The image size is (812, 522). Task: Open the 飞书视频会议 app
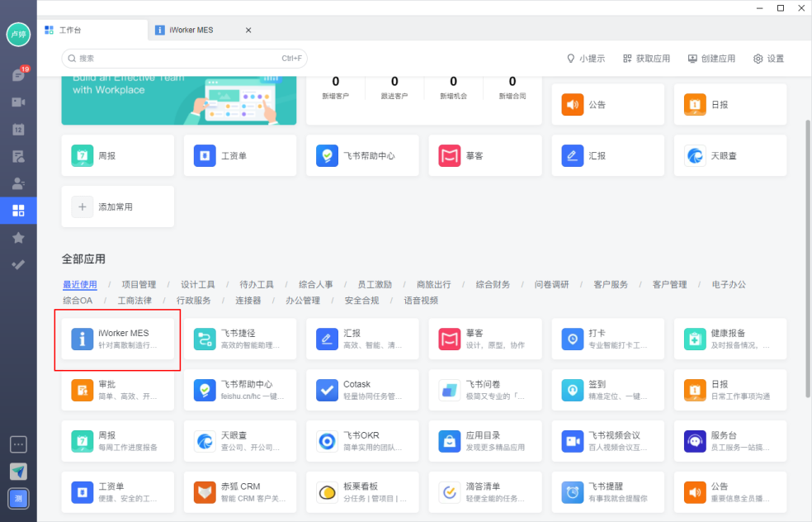(x=608, y=441)
